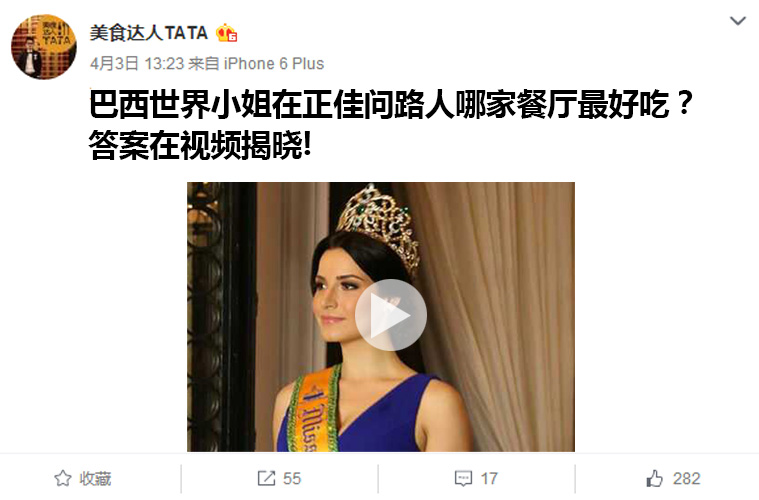Open the post timestamp 4月3日 13:23
Image resolution: width=759 pixels, height=500 pixels.
pos(137,63)
